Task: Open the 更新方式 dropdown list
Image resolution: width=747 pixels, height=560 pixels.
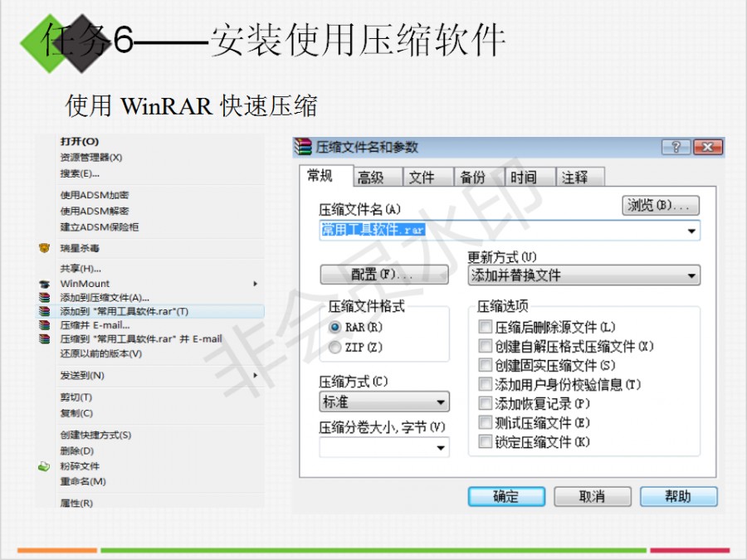Action: click(691, 275)
